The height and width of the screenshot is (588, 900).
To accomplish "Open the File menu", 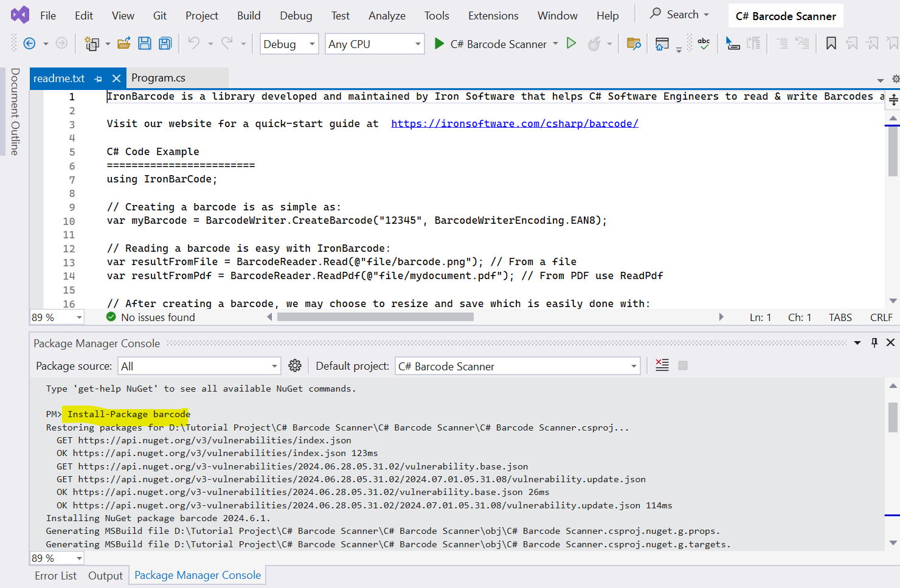I will (48, 15).
